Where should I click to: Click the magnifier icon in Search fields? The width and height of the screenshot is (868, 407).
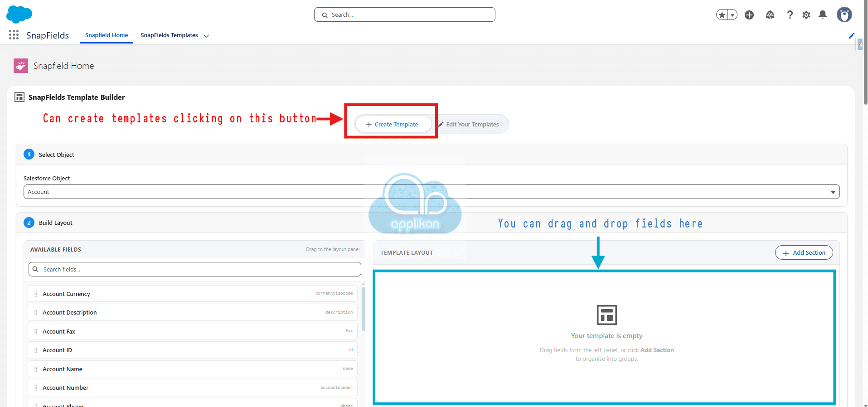(x=35, y=269)
